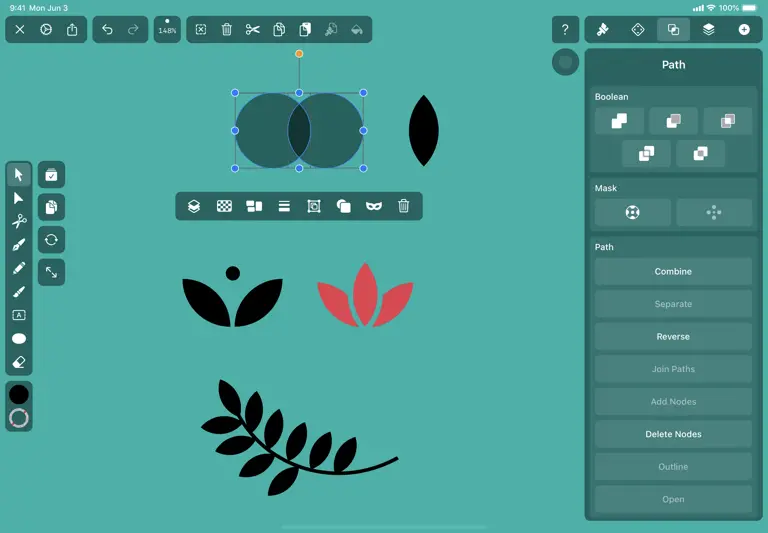Click the overlapping shapes icon in the quick actions bar

click(x=344, y=206)
